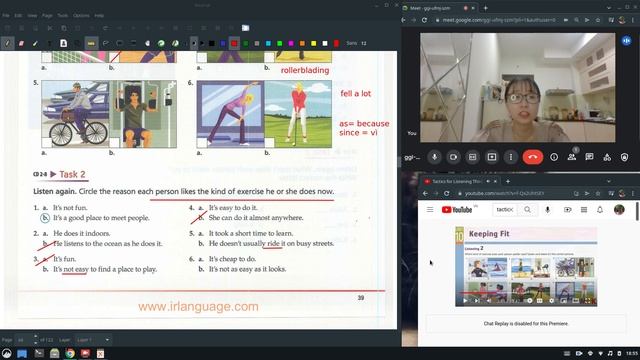Open the Tools menu in Xournal

click(62, 16)
